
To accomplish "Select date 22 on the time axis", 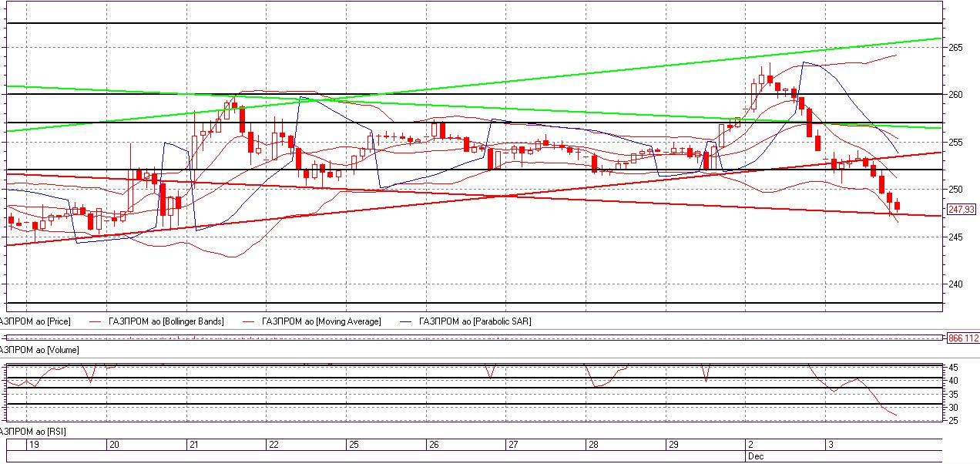I will click(x=273, y=445).
